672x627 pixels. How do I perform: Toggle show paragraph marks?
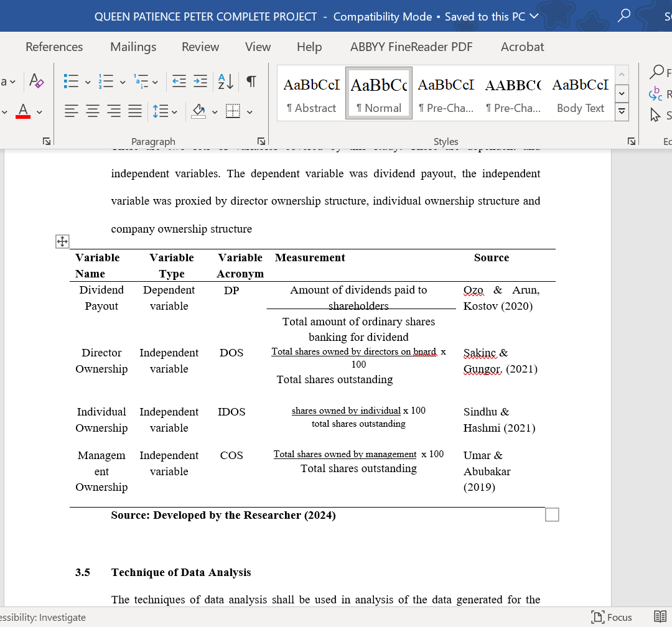[x=251, y=81]
